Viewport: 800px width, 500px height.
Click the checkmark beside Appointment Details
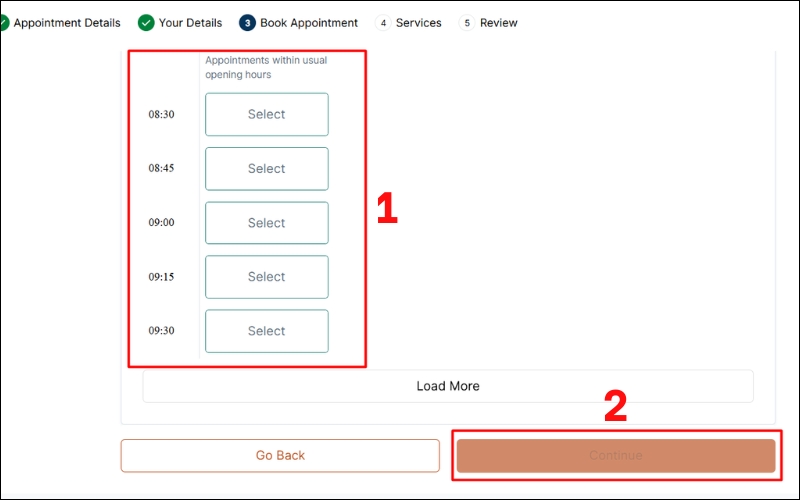[3, 22]
